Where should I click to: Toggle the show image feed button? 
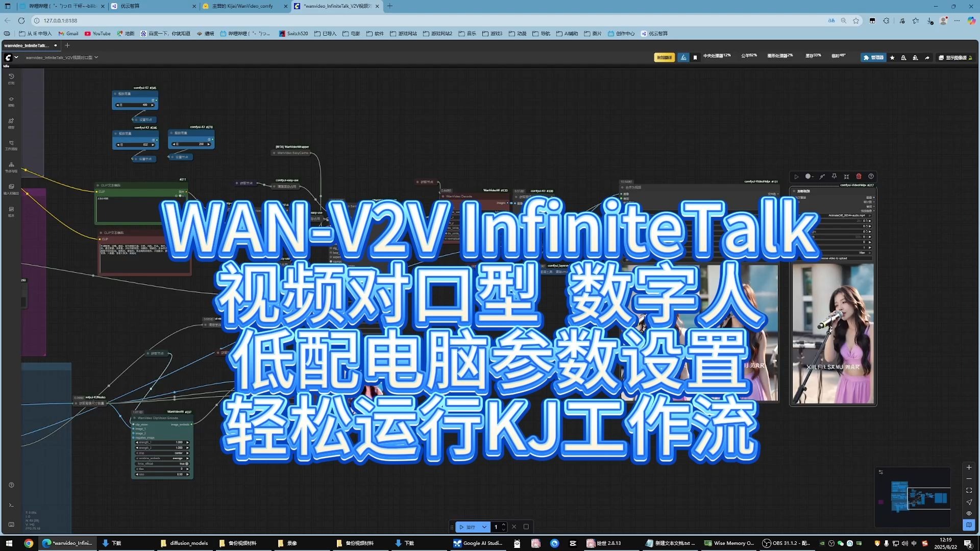[955, 58]
